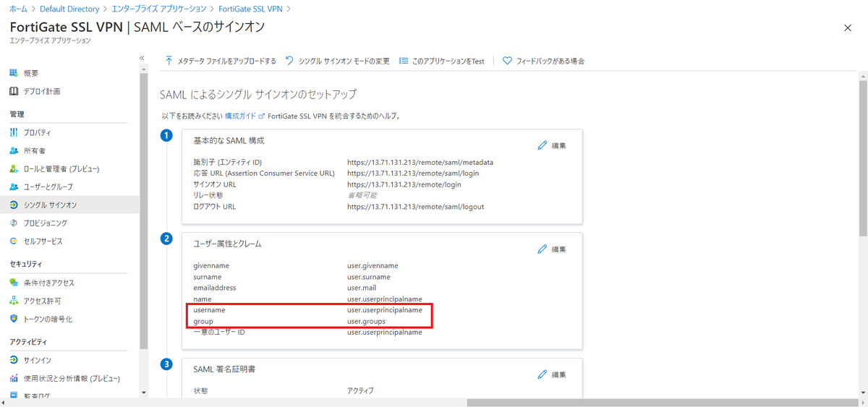This screenshot has width=868, height=407.
Task: Click the heart icon for フィードバック
Action: 507,61
